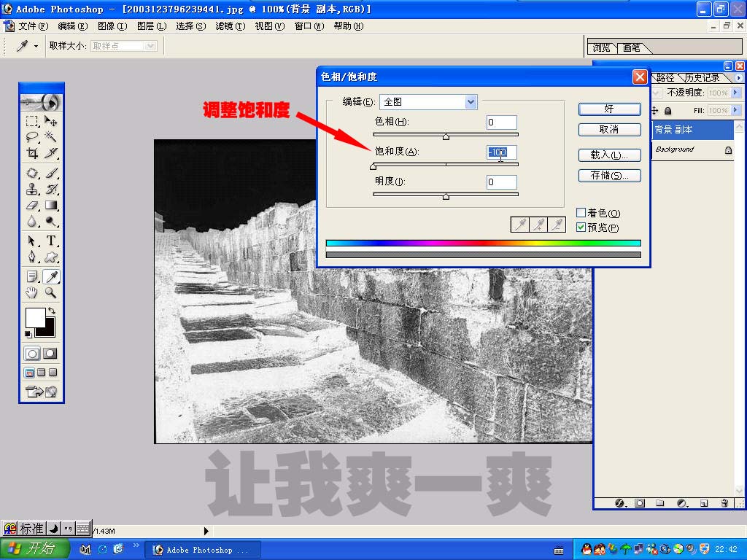Select the Magic Wand tool
This screenshot has width=747, height=560.
click(x=51, y=136)
